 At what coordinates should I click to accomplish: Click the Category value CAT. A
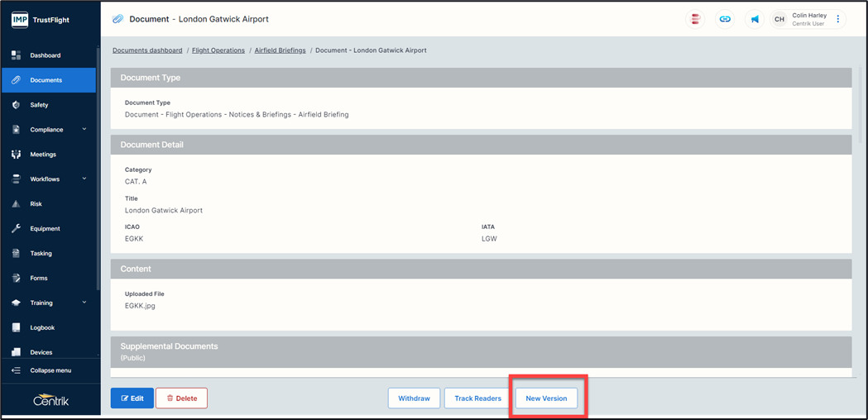136,182
